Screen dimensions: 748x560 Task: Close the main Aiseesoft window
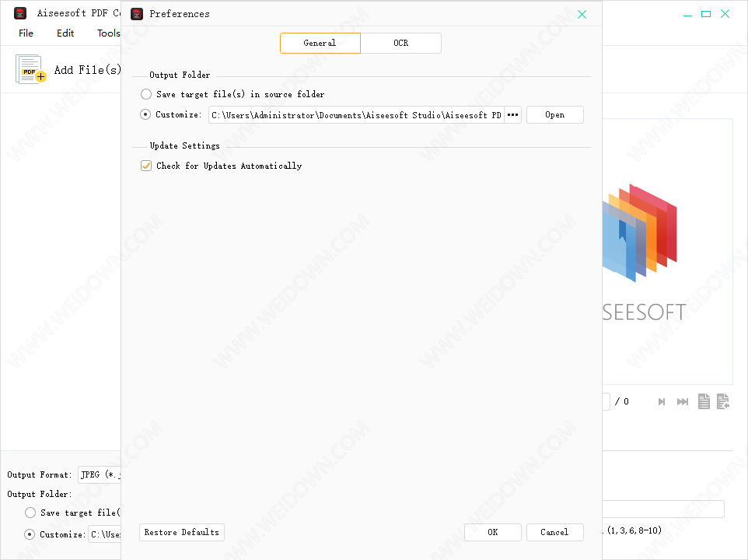pos(725,14)
